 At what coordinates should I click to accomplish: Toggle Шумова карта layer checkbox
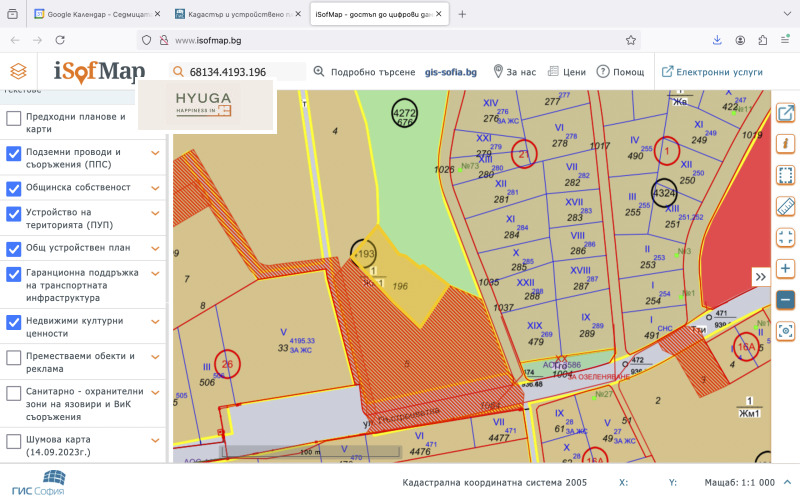tap(14, 441)
